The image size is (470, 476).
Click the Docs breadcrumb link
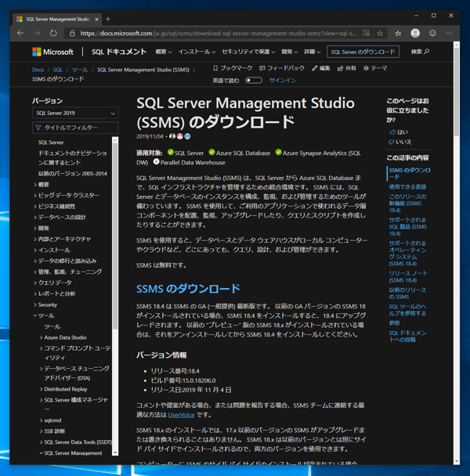(x=38, y=70)
